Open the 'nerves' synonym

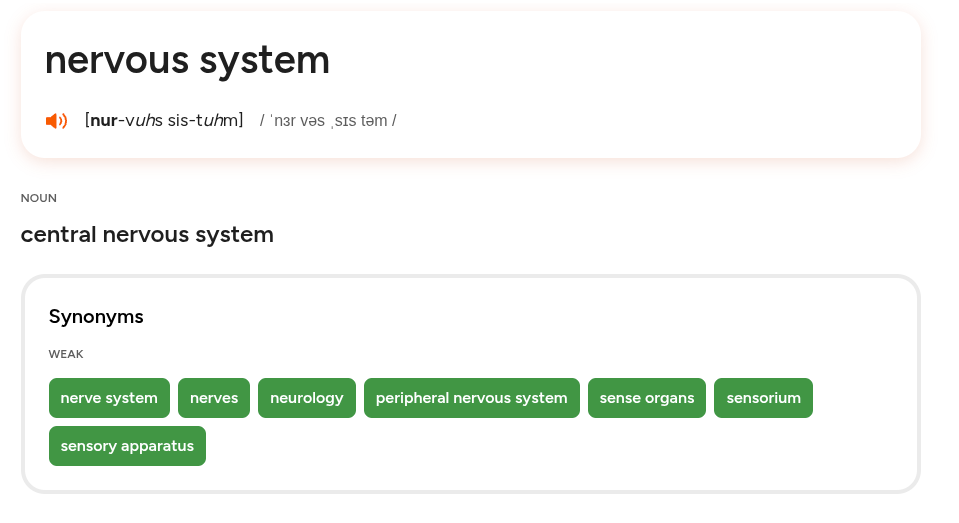coord(214,398)
